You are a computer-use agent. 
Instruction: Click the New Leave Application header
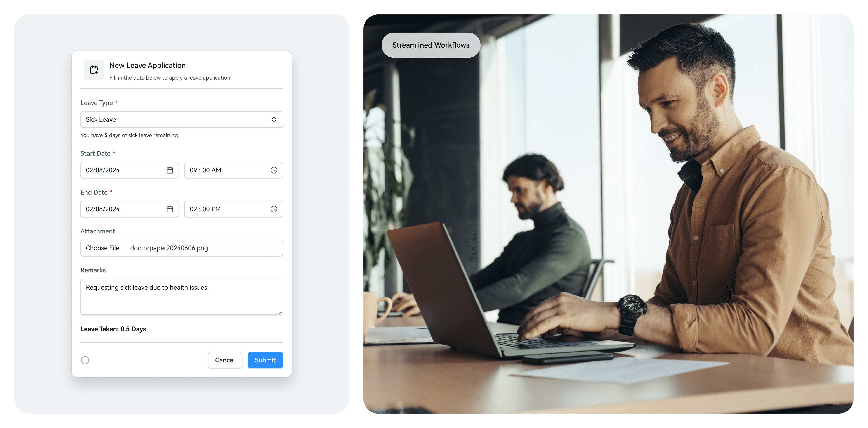tap(147, 65)
